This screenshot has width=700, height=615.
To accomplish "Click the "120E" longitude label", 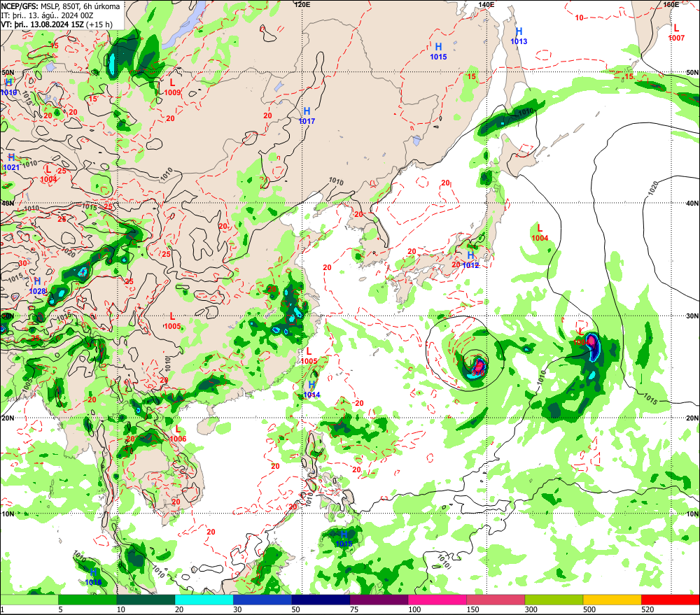I will (x=302, y=4).
